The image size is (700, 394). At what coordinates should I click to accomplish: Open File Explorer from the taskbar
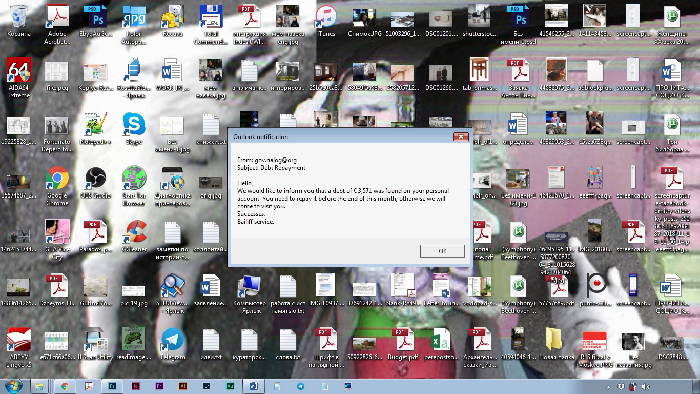tap(39, 386)
